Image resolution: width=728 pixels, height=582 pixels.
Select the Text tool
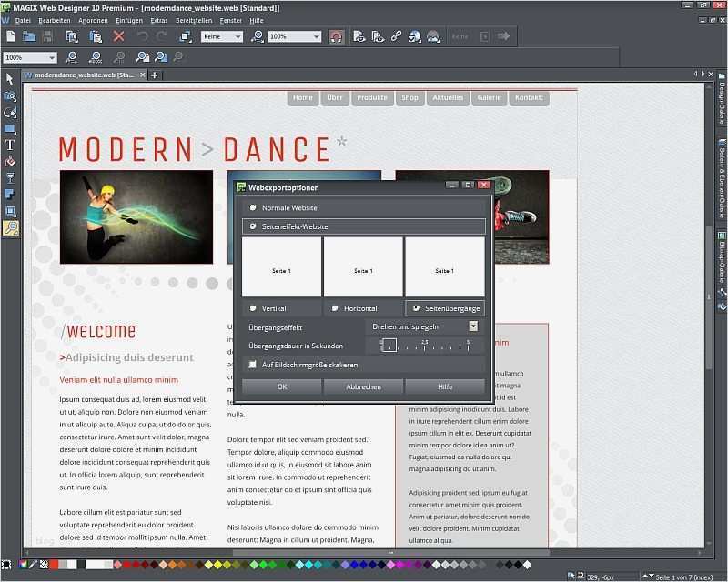tap(10, 144)
